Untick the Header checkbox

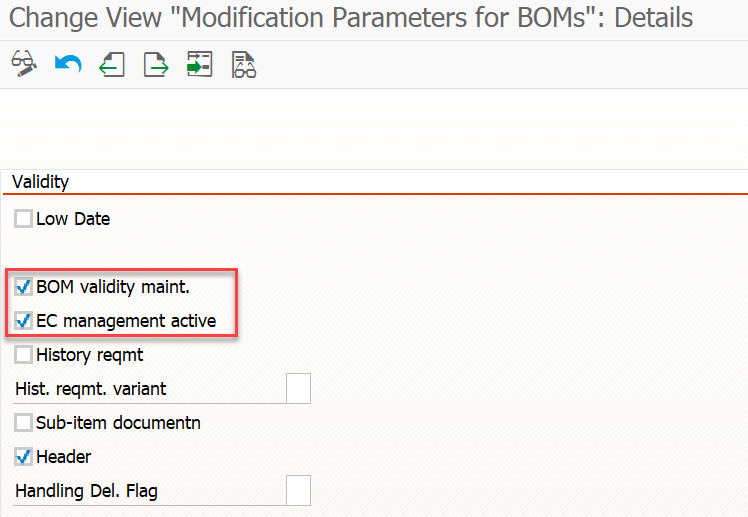23,457
